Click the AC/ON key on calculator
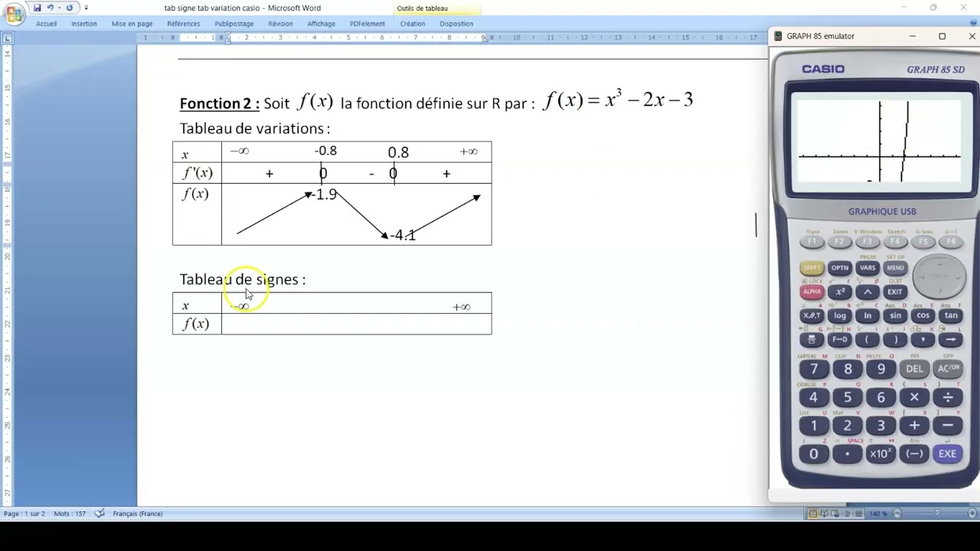Image resolution: width=980 pixels, height=551 pixels. (948, 369)
